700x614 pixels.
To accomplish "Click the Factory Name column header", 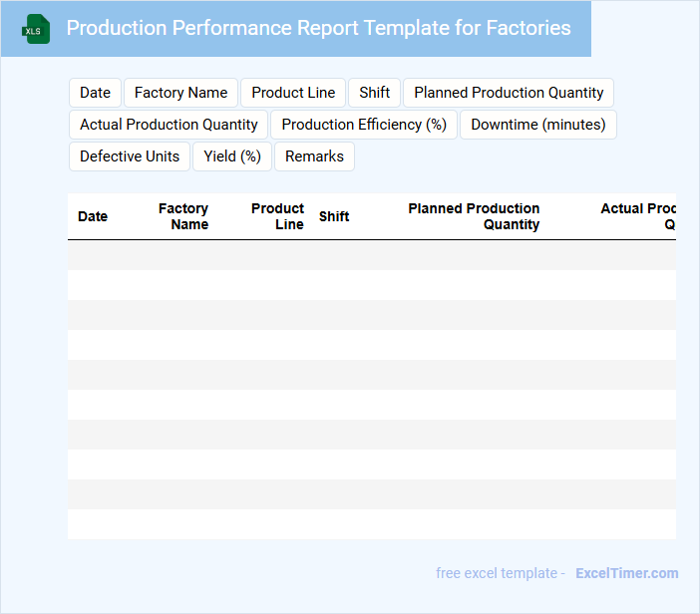I will pos(183,216).
